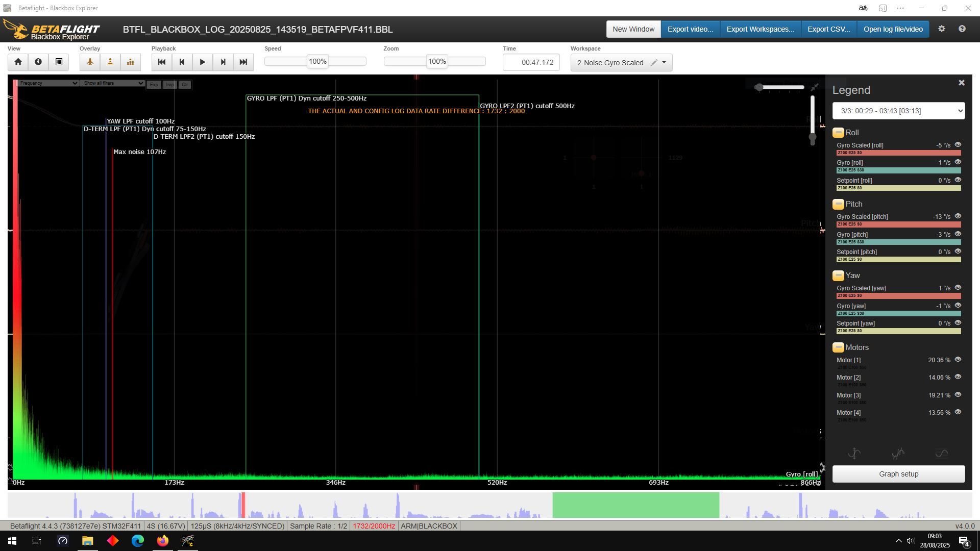980x551 pixels.
Task: Open the Show all filters dropdown
Action: click(112, 83)
